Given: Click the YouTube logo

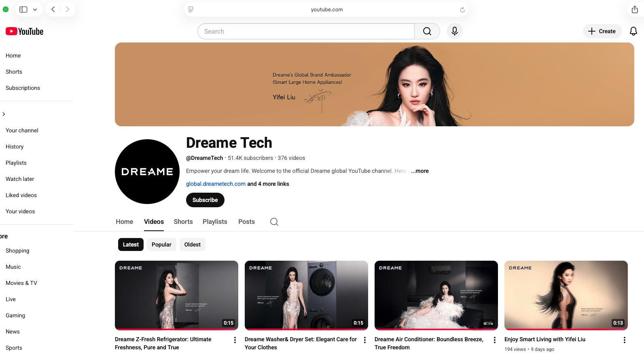Looking at the screenshot, I should 24,31.
